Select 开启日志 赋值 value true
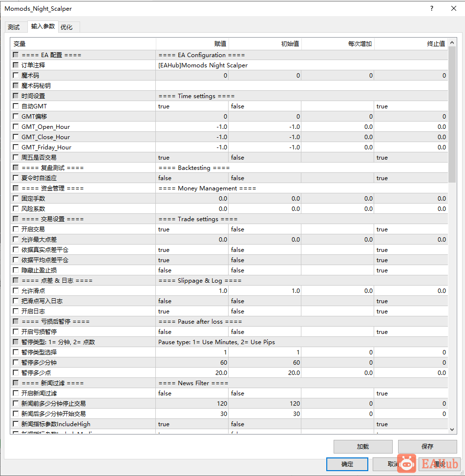 192,311
